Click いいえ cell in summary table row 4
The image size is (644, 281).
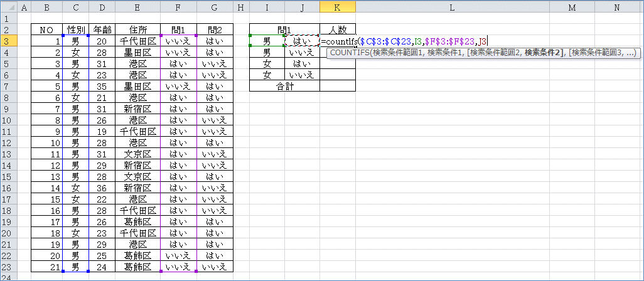302,52
